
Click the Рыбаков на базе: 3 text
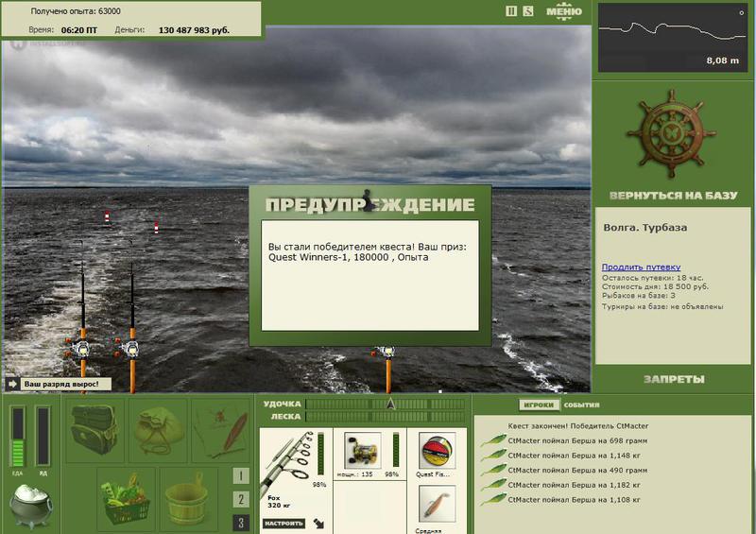coord(639,295)
